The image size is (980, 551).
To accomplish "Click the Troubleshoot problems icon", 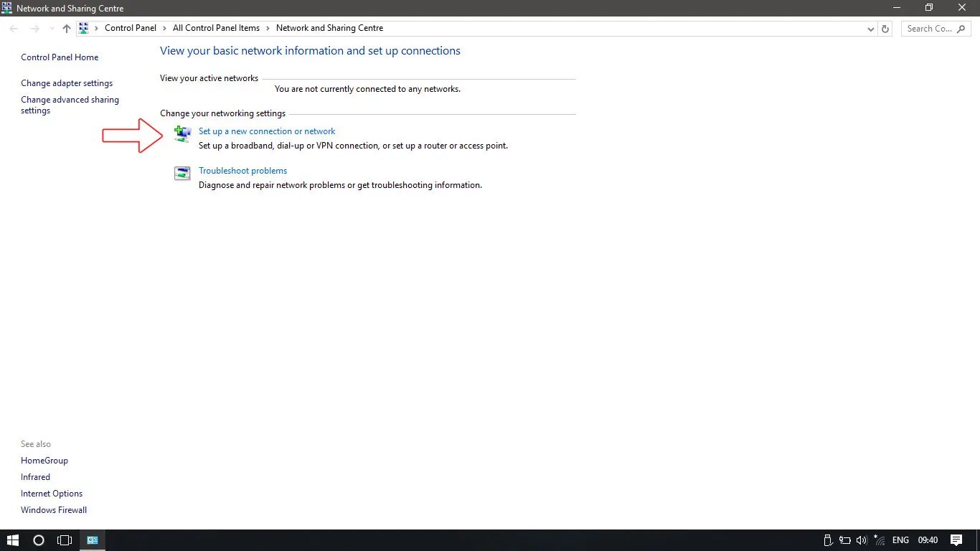I will (x=182, y=173).
